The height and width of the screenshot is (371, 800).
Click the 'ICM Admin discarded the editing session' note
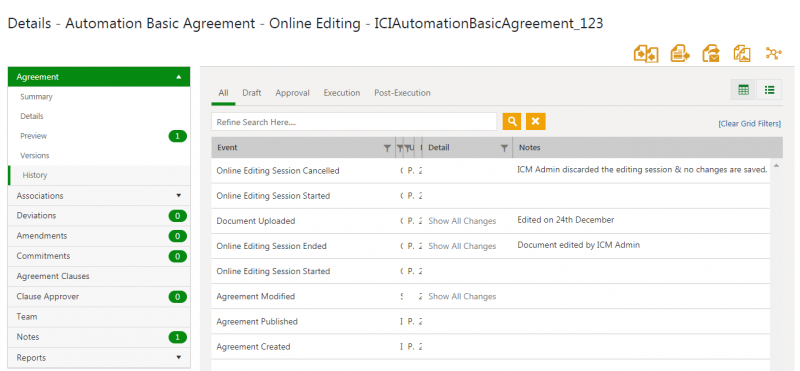642,170
